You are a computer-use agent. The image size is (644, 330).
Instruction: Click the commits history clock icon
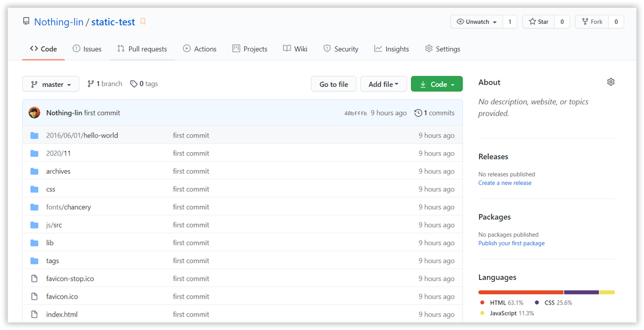tap(418, 113)
